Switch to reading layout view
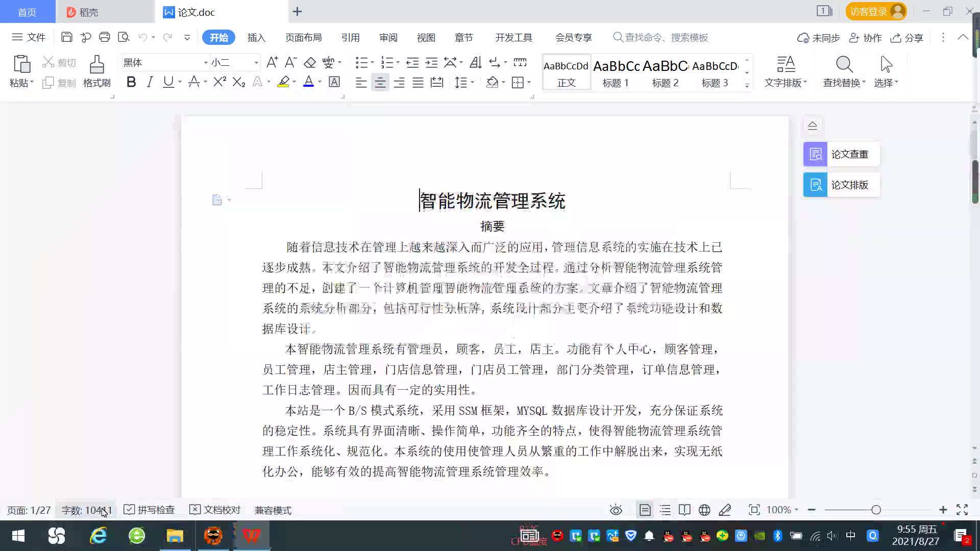Screen dimensions: 980x551 [684, 510]
